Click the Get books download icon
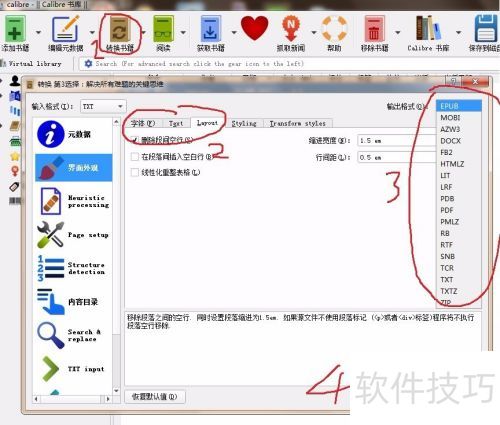500x425 pixels. click(210, 29)
